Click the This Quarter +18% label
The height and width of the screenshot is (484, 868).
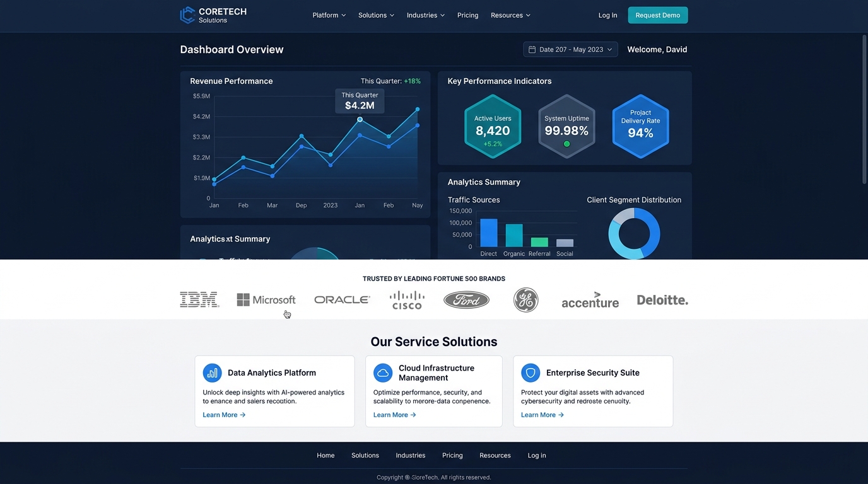coord(390,81)
